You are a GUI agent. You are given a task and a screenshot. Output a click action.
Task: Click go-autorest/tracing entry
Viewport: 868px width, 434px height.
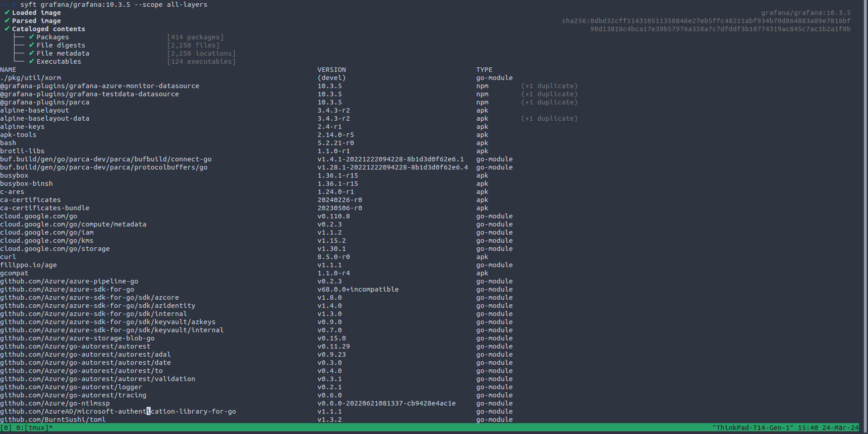[73, 395]
